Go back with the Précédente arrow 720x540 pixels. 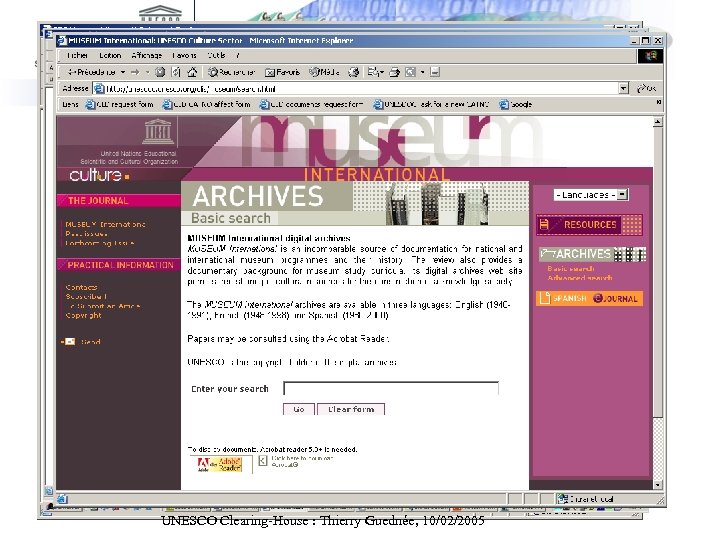(x=91, y=72)
